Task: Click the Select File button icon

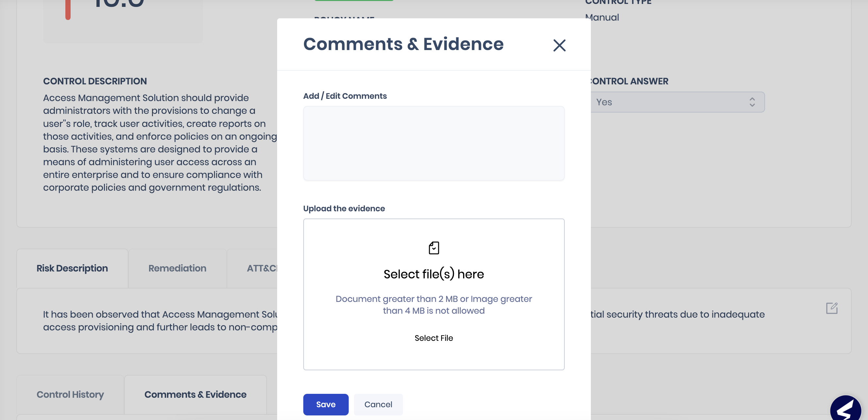Action: pos(433,338)
